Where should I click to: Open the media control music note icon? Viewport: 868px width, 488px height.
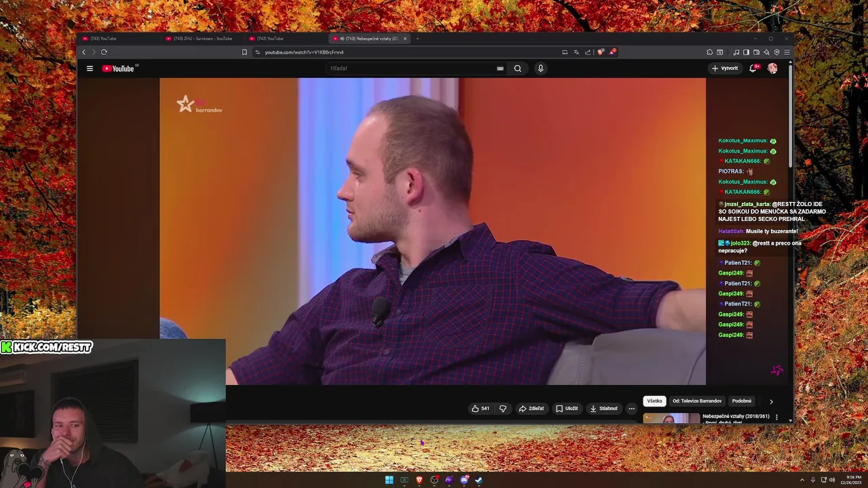(x=736, y=52)
